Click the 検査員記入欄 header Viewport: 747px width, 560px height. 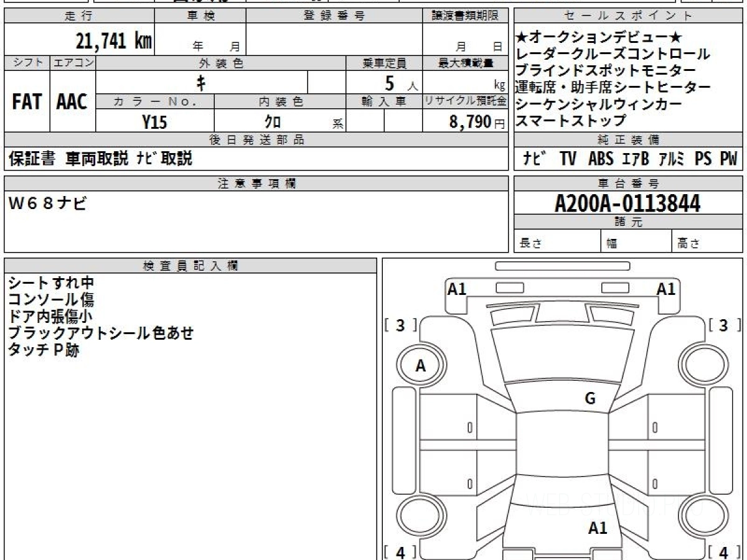[x=190, y=266]
